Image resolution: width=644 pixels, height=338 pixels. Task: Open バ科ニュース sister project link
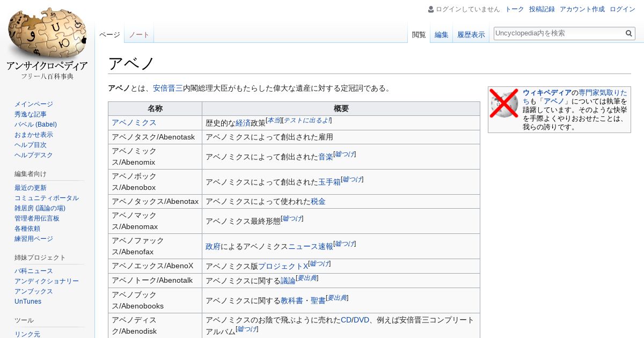34,271
